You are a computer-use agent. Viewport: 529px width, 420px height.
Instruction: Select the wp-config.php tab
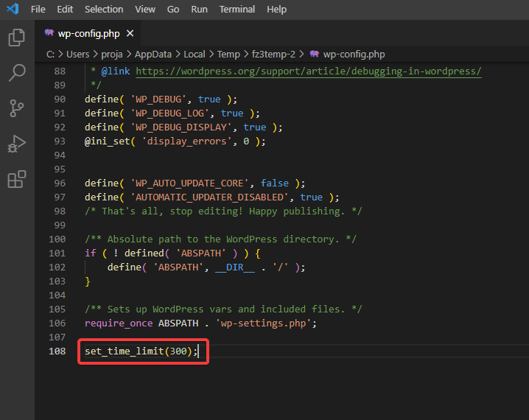click(x=88, y=33)
